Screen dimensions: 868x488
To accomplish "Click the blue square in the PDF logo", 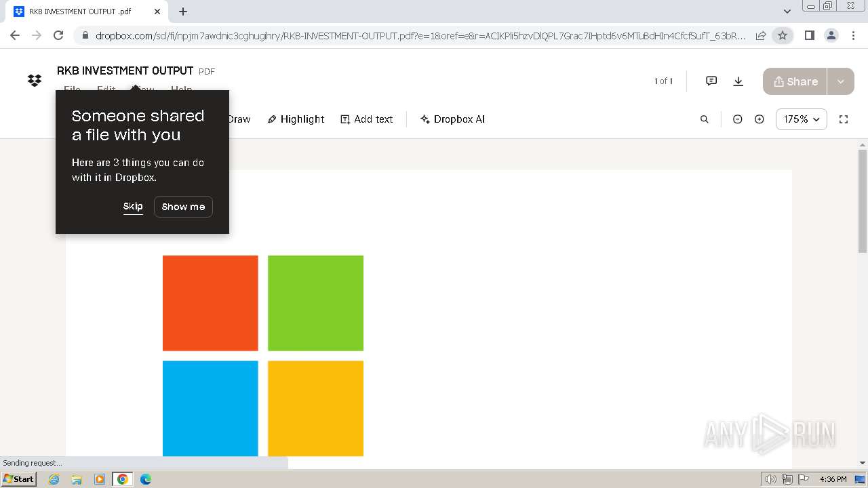I will click(x=210, y=408).
